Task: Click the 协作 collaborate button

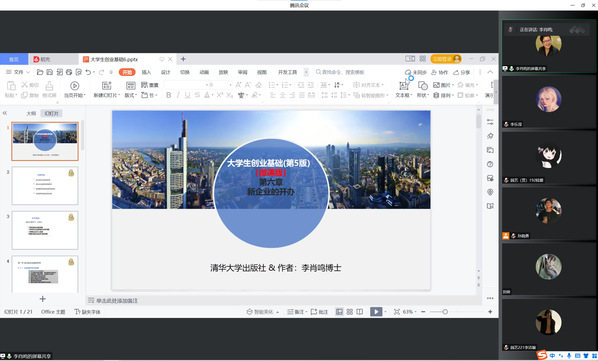Action: coord(439,72)
